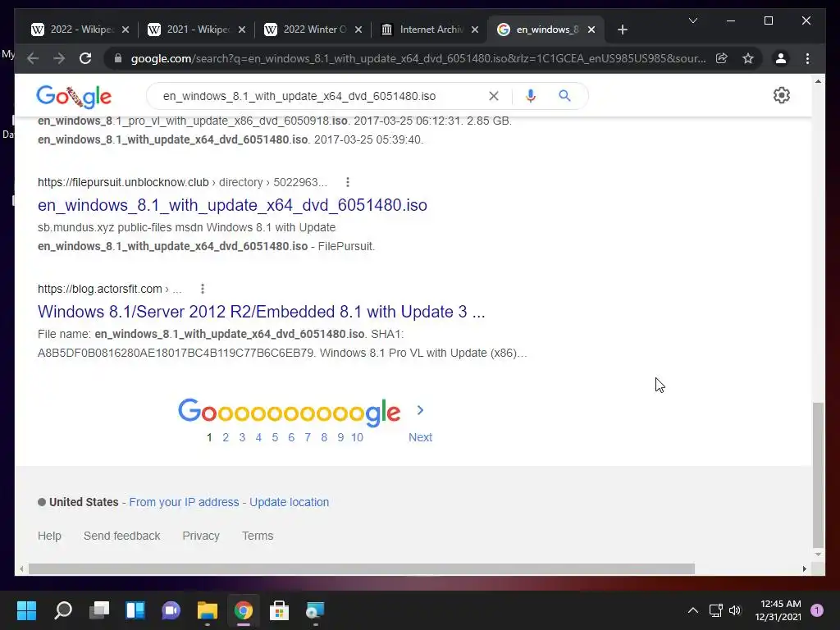The image size is (840, 630).
Task: Open a new tab with the plus button
Action: pos(622,30)
